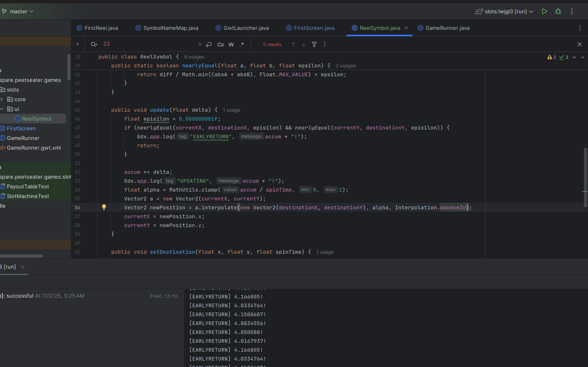Open the master branch dropdown
This screenshot has width=588, height=367.
(x=19, y=11)
